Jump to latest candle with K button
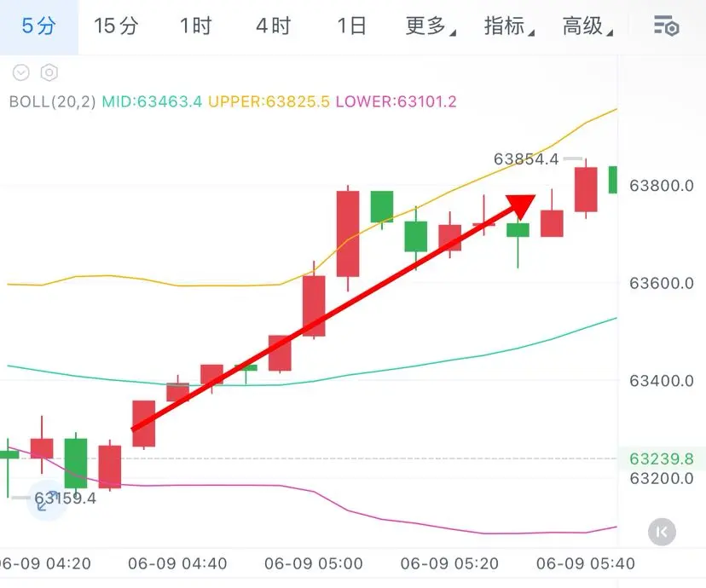Viewport: 706px width, 588px height. [x=662, y=532]
